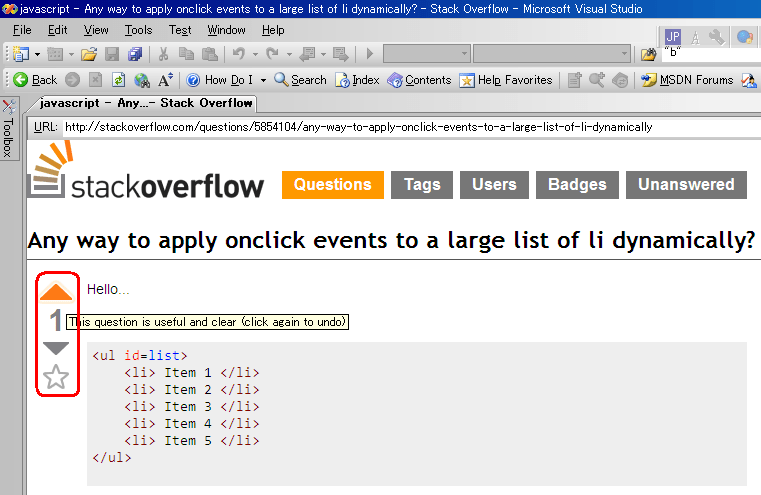Toggle the favorite star on question
This screenshot has width=761, height=495.
(x=56, y=377)
